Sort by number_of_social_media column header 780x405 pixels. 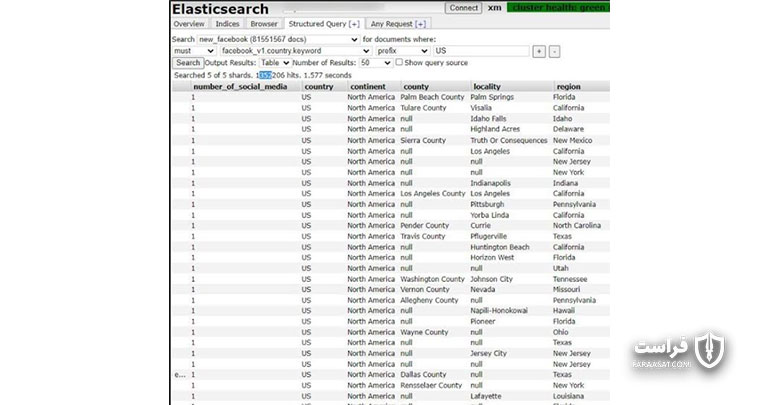[x=240, y=87]
